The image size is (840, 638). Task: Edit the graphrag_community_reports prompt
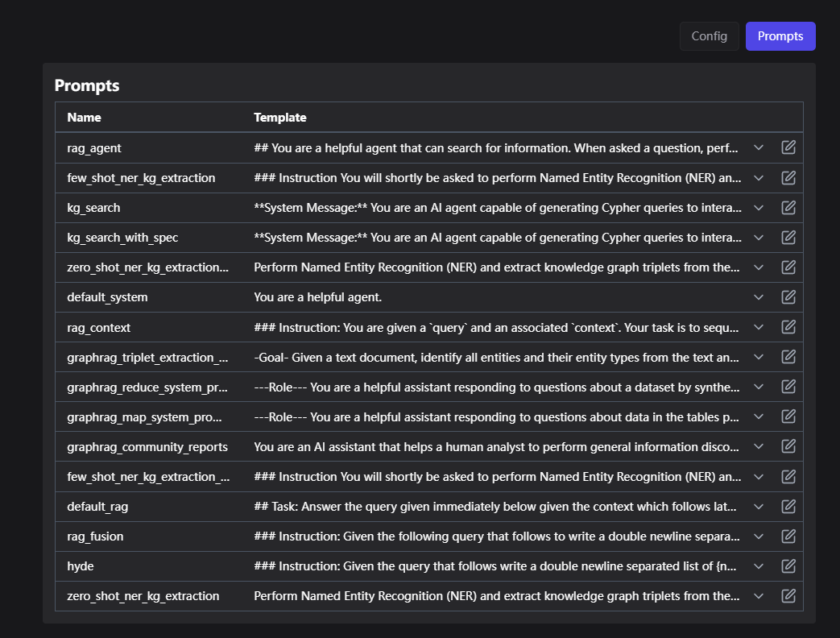pos(788,446)
